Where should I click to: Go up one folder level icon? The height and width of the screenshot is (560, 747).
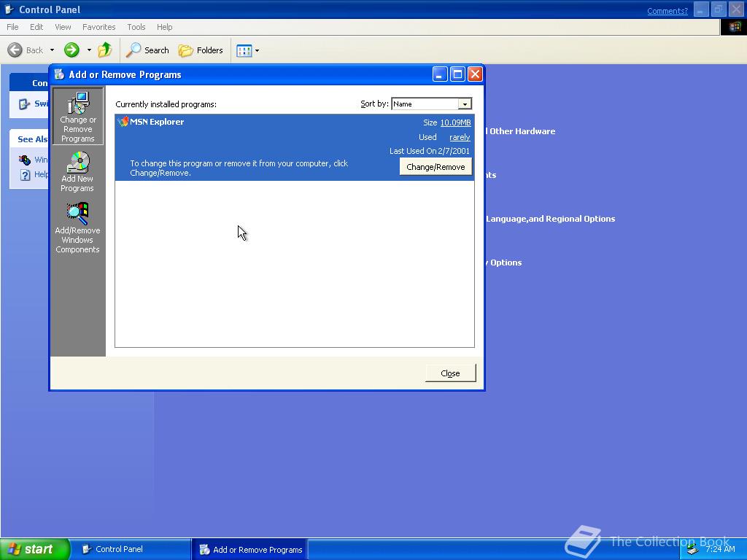(x=105, y=50)
